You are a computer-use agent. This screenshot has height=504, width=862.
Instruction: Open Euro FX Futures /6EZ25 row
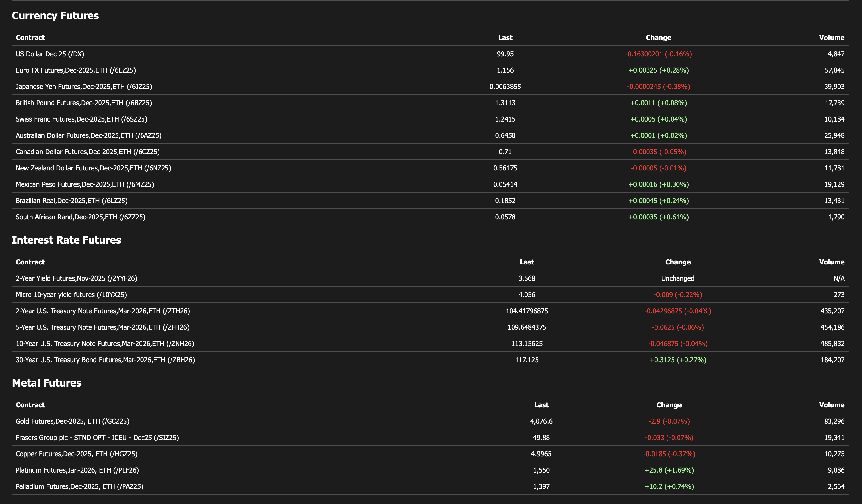point(76,70)
